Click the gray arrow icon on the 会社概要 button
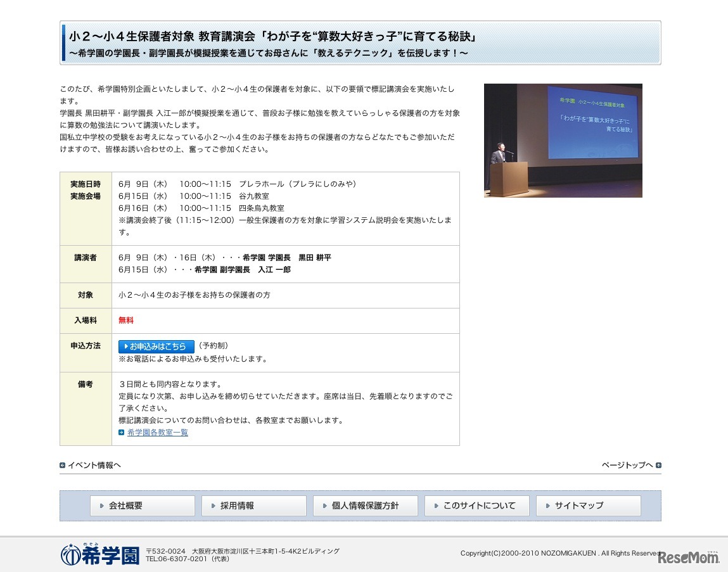Screen dimensions: 728x572 (101, 505)
